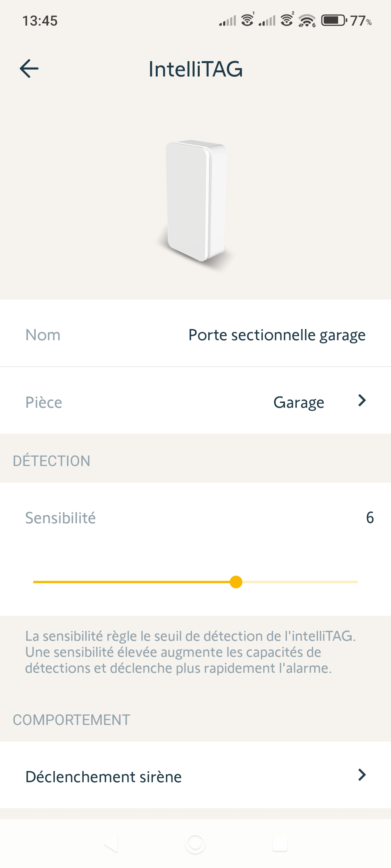
Task: Expand the Pièce row chevron
Action: coord(362,401)
